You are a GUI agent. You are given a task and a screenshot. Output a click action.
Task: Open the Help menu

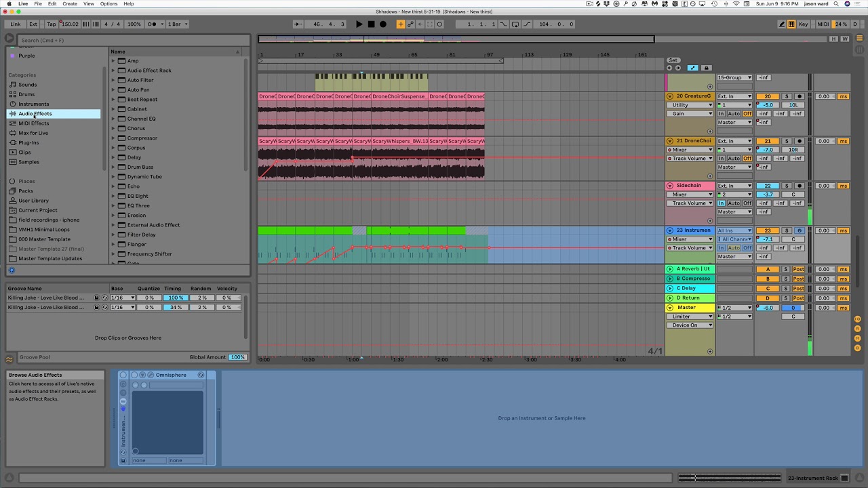129,3
